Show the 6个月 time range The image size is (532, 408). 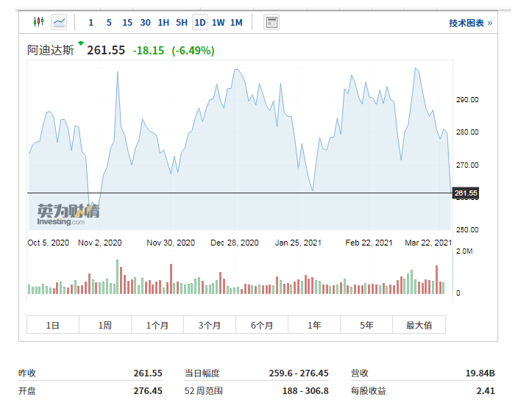click(x=262, y=326)
